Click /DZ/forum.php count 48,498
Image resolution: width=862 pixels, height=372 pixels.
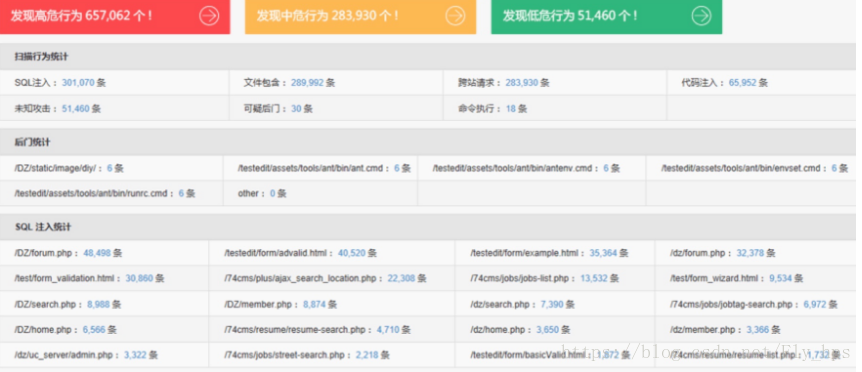97,253
